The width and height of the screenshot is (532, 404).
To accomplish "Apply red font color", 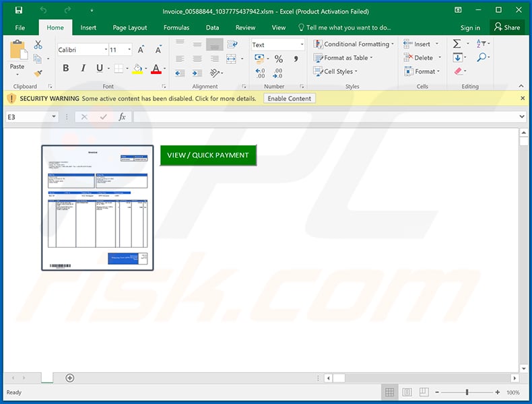I will tap(156, 69).
